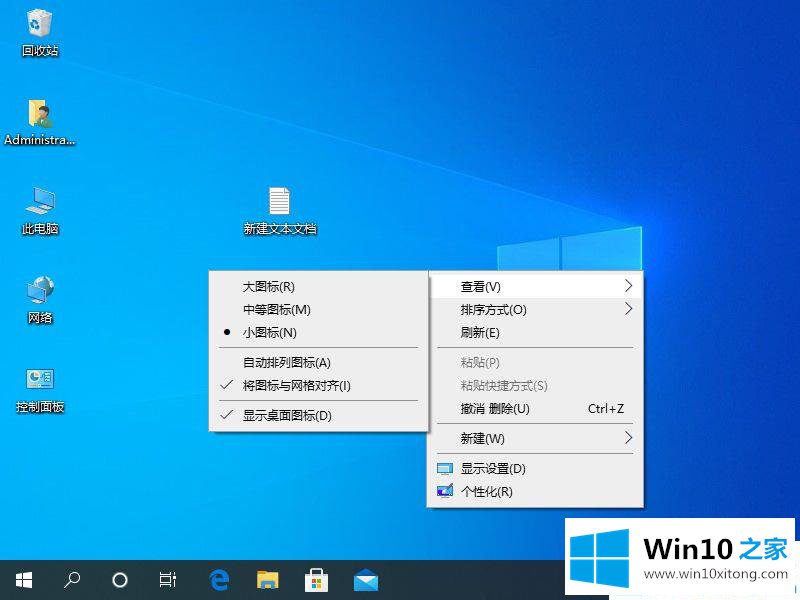Click the 排序方式(O) menu label
The height and width of the screenshot is (600, 800).
(493, 310)
